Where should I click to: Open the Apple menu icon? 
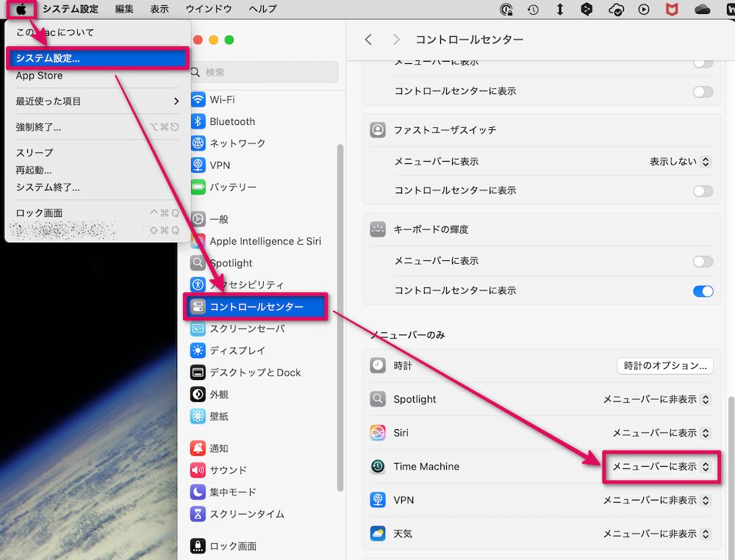[x=21, y=9]
